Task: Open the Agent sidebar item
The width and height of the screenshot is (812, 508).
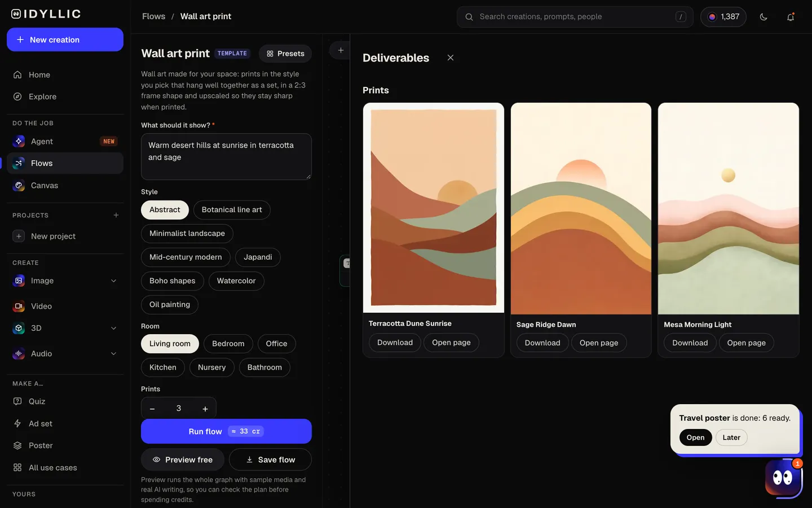Action: 65,141
